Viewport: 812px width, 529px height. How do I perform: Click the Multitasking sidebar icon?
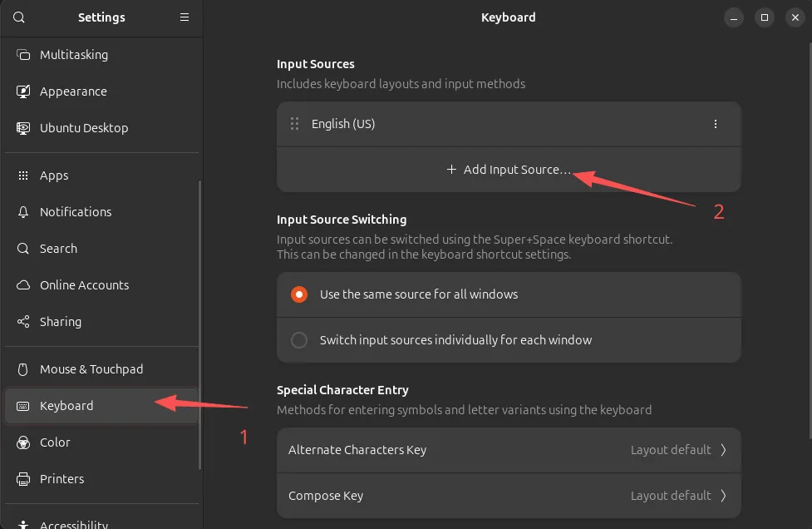click(23, 55)
